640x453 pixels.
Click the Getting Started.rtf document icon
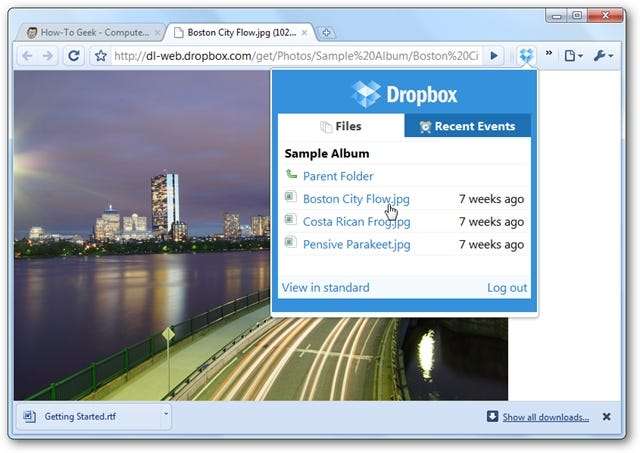coord(29,417)
